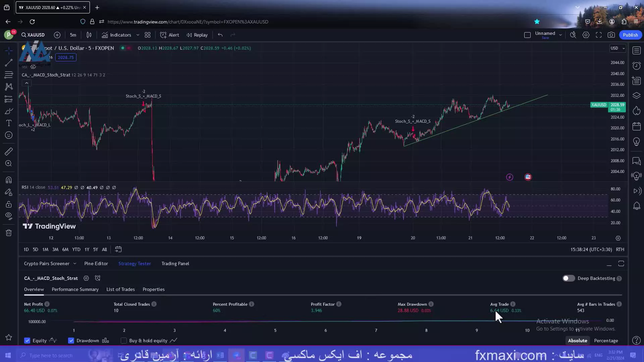
Task: Toggle the Drawdown checkbox on
Action: point(71,340)
